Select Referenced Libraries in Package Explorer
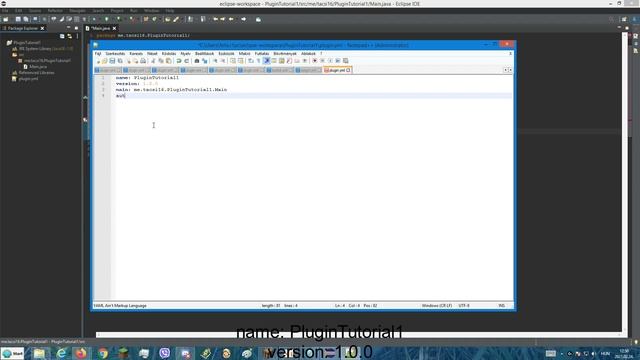The width and height of the screenshot is (640, 360). [x=33, y=73]
